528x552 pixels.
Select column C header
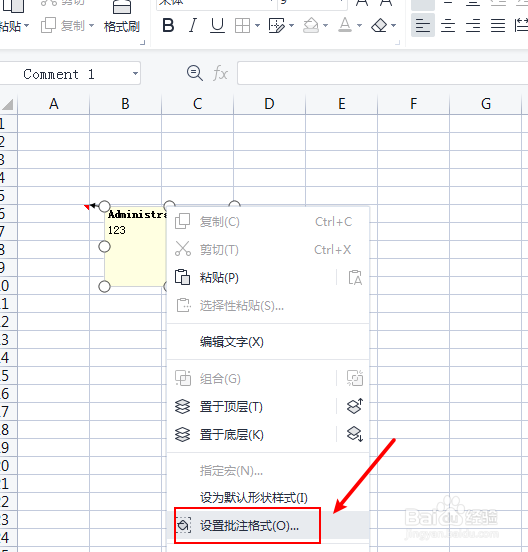197,104
